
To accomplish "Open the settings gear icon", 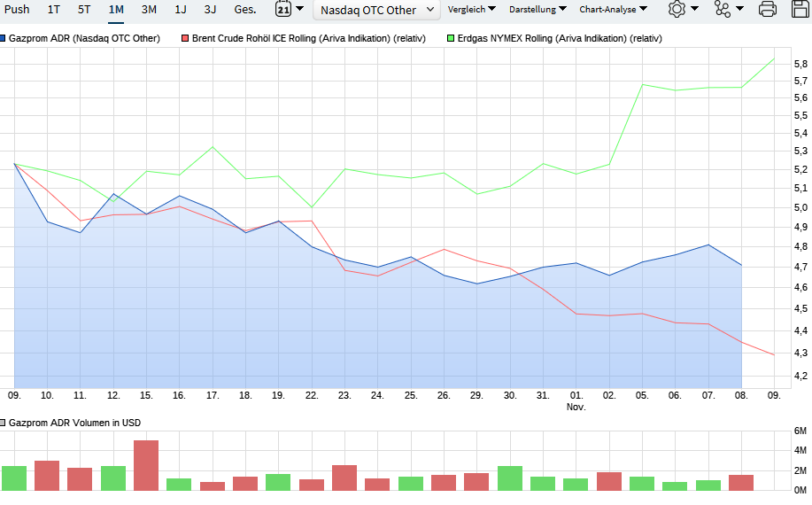I will click(677, 9).
